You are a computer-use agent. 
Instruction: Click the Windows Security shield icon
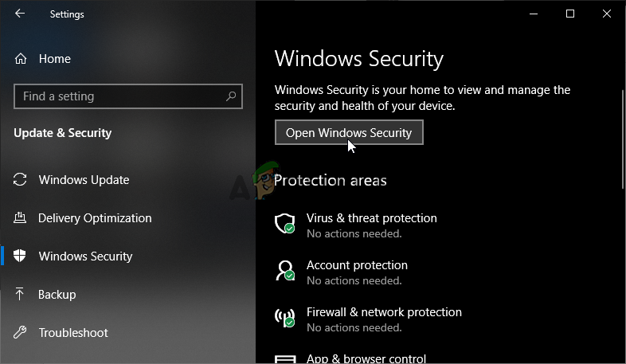(x=21, y=256)
